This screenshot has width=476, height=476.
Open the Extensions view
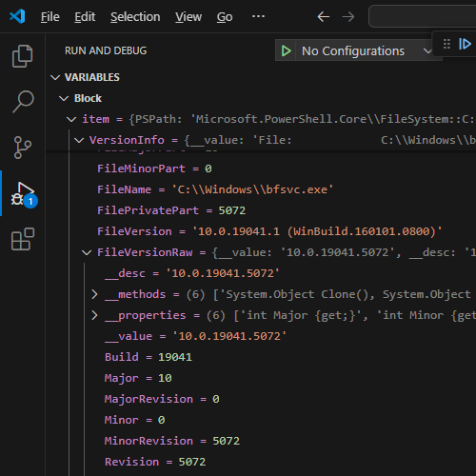click(23, 239)
